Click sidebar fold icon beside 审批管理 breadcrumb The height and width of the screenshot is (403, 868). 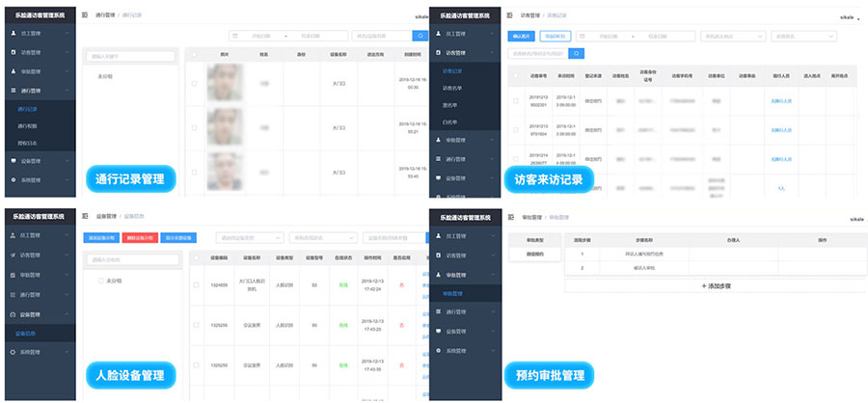click(x=510, y=219)
